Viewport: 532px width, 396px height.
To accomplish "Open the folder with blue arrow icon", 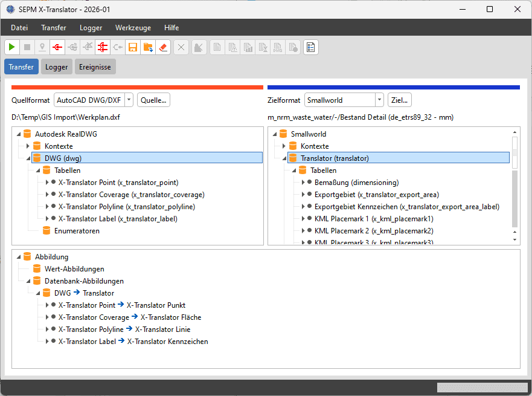I will click(x=148, y=47).
